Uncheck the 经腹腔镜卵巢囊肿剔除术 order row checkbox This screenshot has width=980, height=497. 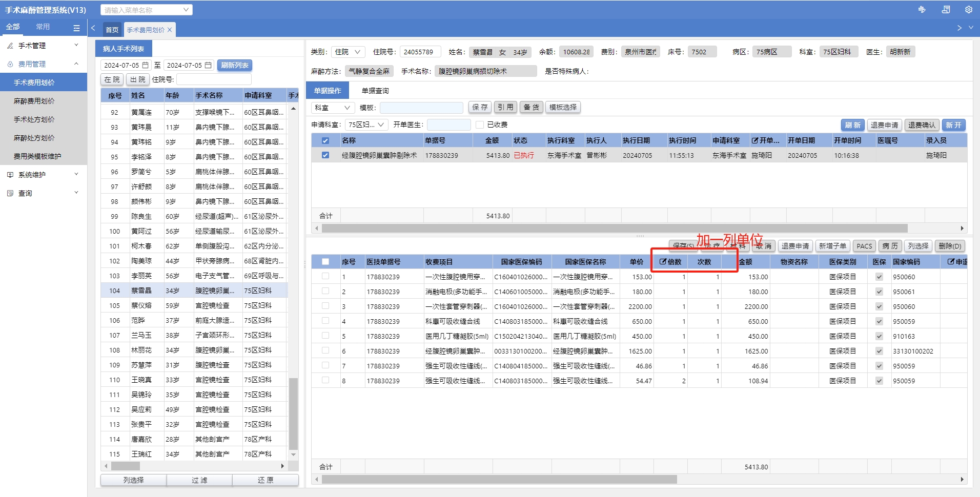[325, 155]
